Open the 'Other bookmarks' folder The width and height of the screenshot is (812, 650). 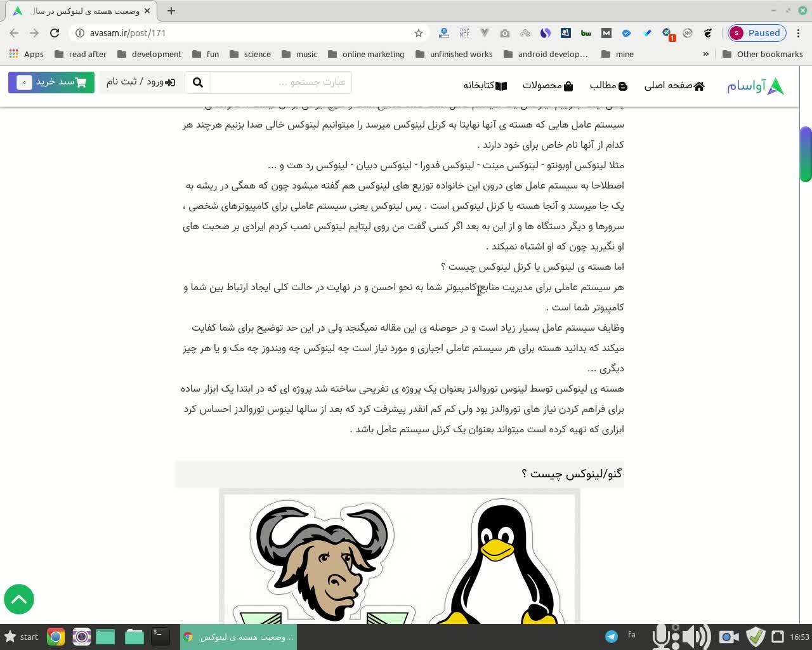[763, 54]
